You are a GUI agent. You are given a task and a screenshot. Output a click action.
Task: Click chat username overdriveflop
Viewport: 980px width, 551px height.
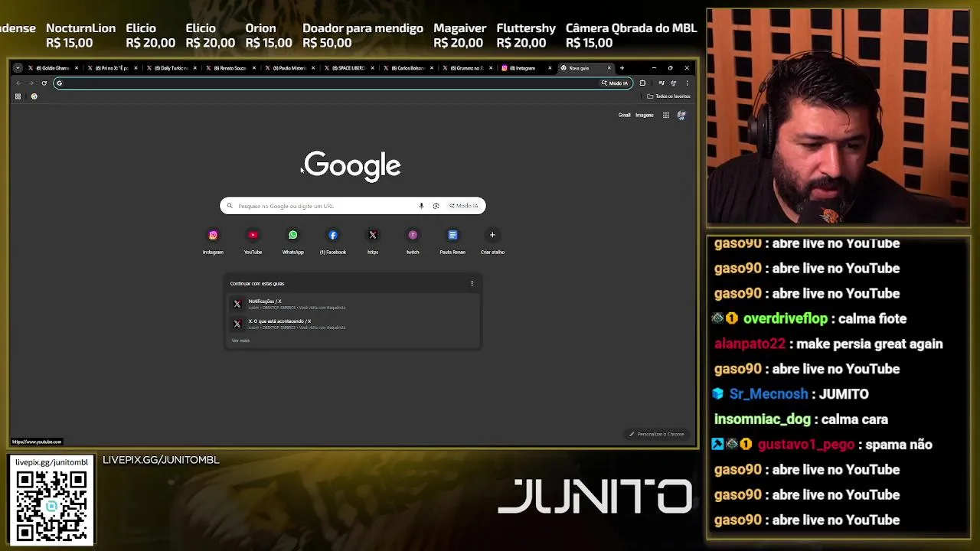pyautogui.click(x=786, y=318)
